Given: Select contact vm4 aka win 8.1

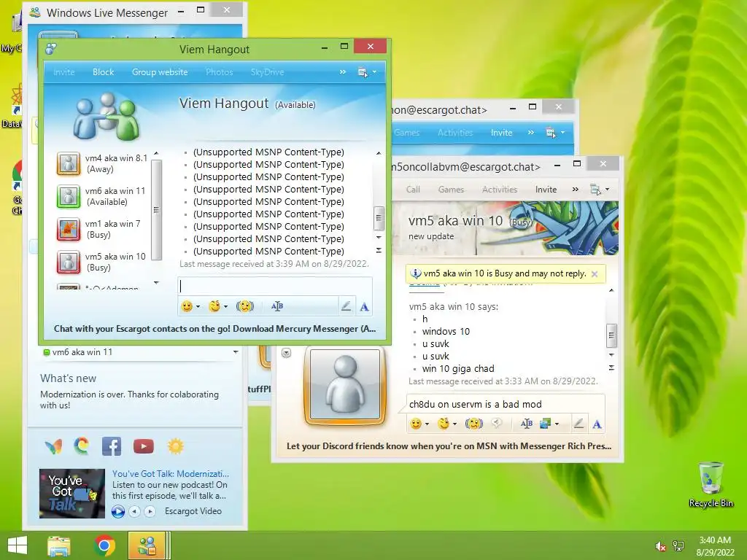Looking at the screenshot, I should (102, 163).
